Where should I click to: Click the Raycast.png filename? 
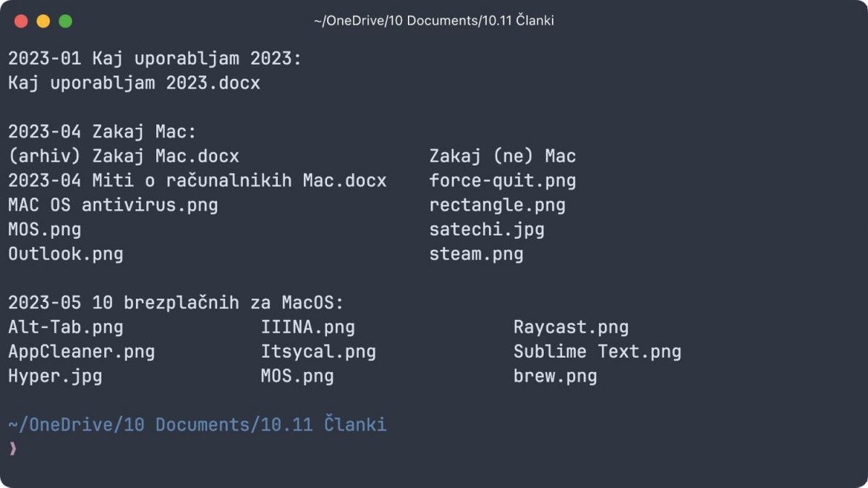click(x=571, y=327)
